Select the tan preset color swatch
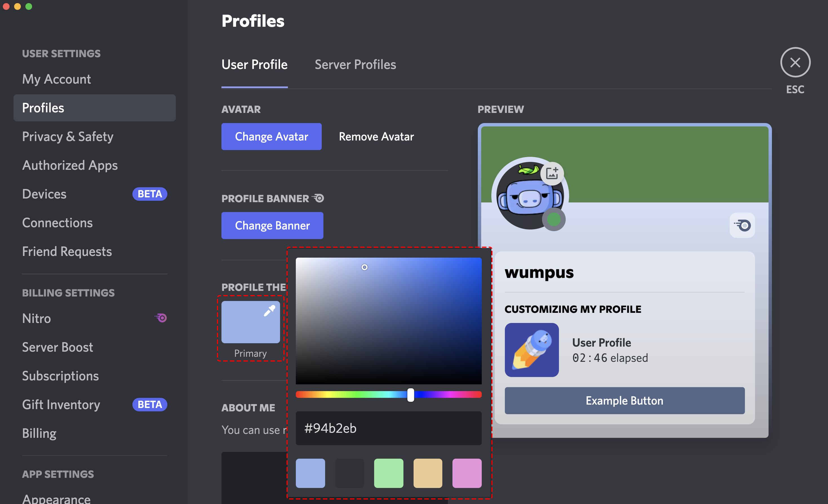 427,473
